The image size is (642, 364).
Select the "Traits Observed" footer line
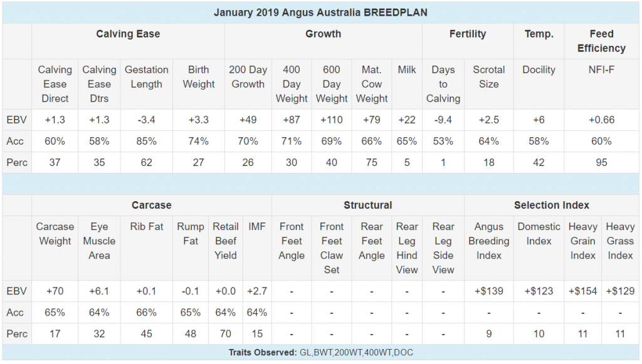coord(320,353)
